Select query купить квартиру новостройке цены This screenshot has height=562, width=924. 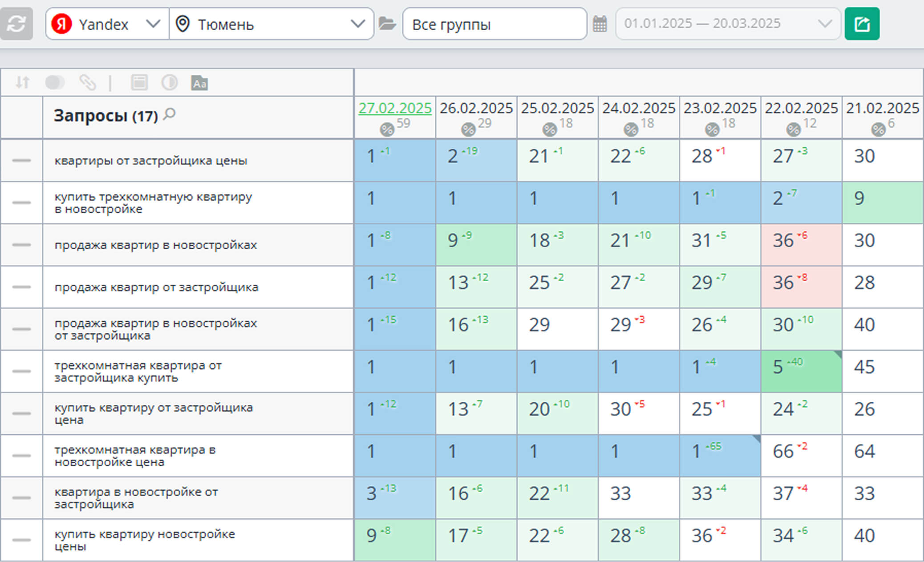145,540
